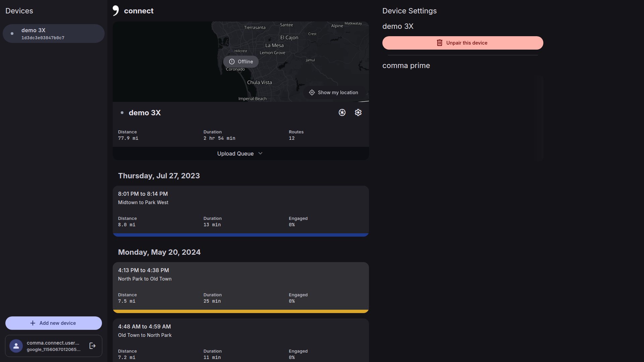Take a snapshot with the camera shutter icon
644x362 pixels.
point(342,113)
